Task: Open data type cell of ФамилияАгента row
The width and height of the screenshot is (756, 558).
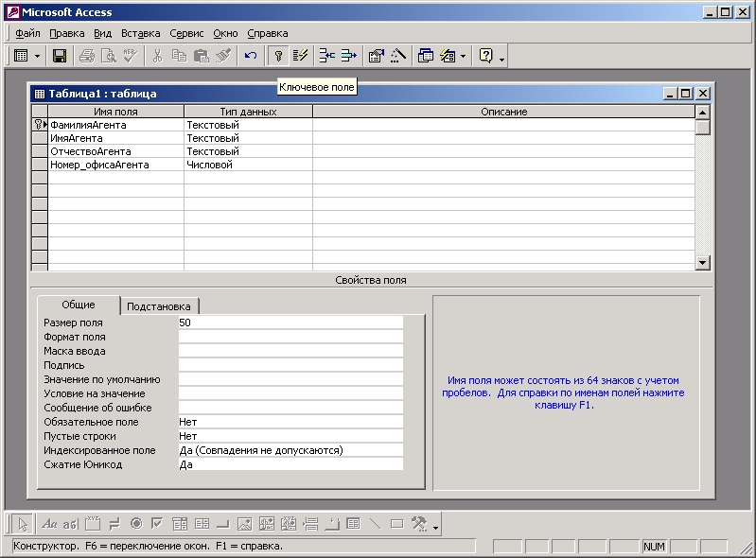Action: (248, 125)
